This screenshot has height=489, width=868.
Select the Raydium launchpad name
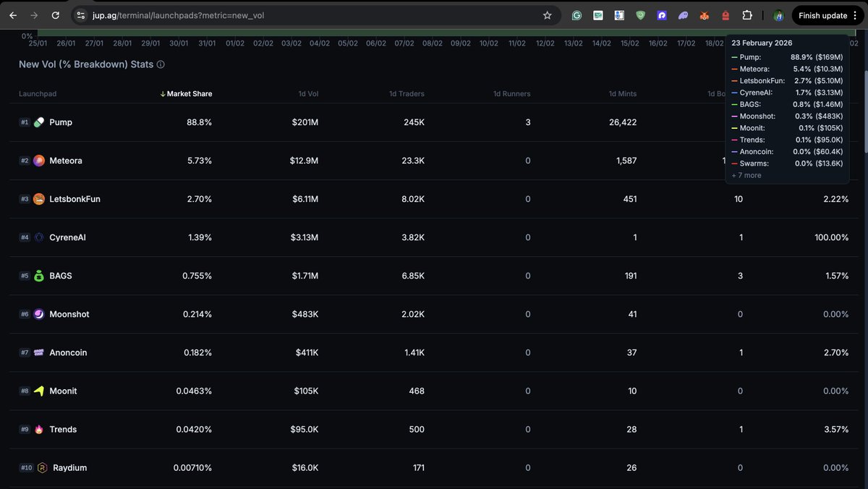[x=69, y=468]
